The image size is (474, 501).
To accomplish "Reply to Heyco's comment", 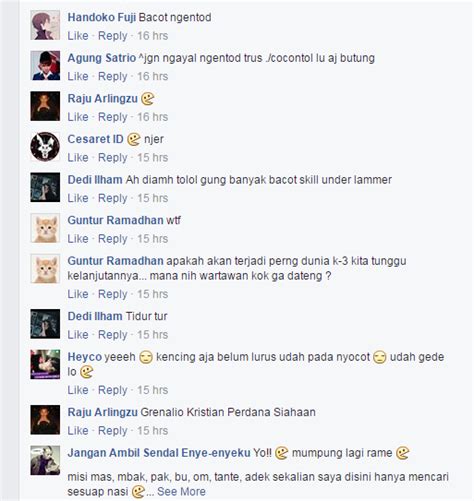I will [113, 390].
